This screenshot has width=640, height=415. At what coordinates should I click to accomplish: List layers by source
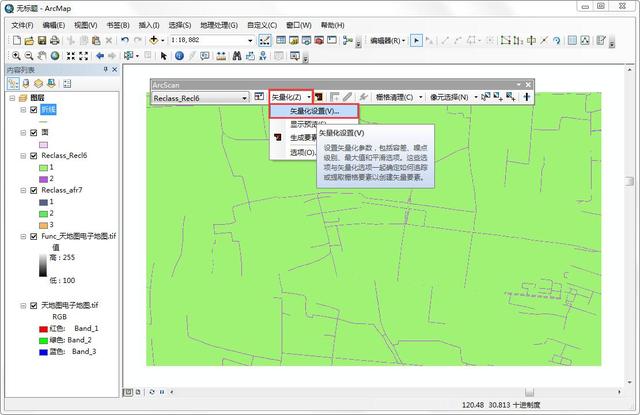tap(26, 84)
